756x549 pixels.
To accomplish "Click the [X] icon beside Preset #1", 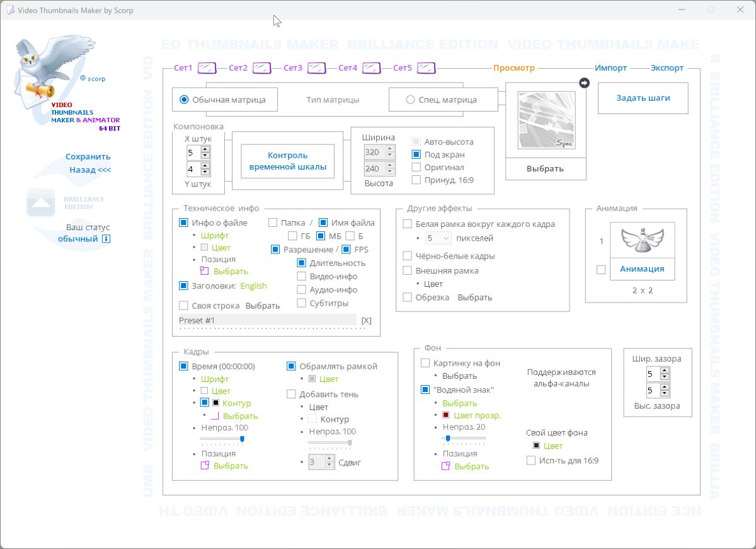I will [367, 320].
